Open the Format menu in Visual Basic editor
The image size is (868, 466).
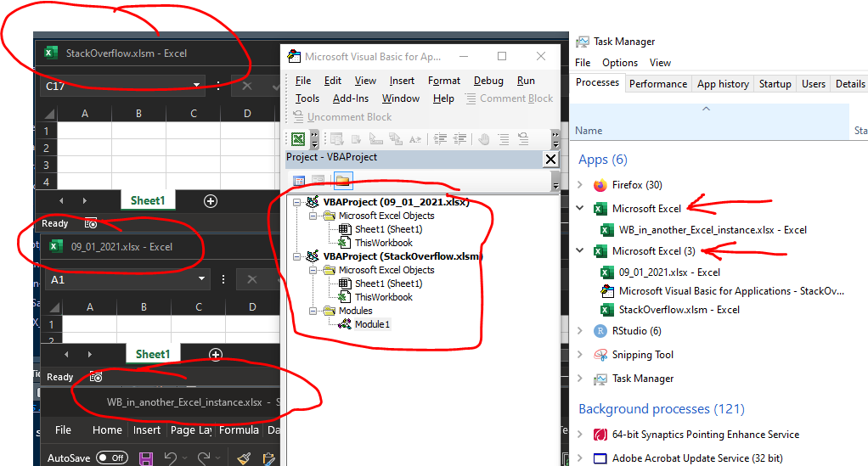(x=444, y=81)
